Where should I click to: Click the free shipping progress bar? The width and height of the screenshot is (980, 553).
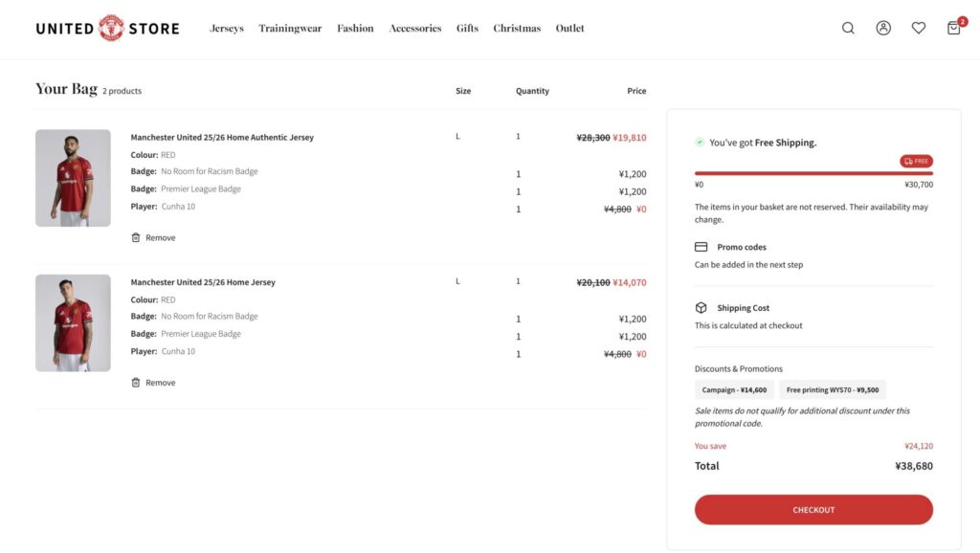813,173
